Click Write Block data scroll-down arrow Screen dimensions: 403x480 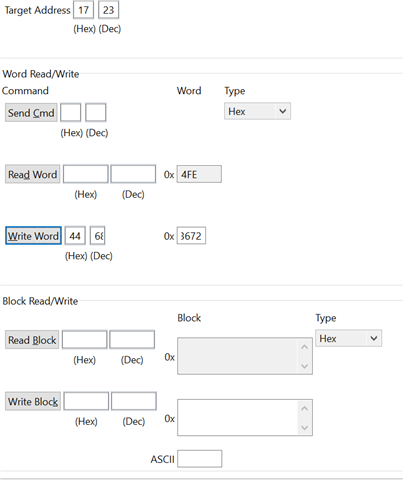pos(304,427)
